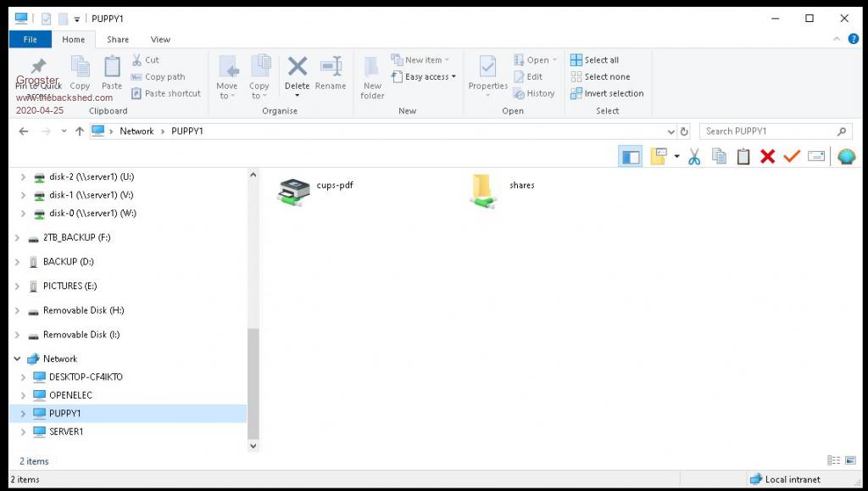Click the paste clipboard icon in the secondary toolbar

[x=743, y=157]
